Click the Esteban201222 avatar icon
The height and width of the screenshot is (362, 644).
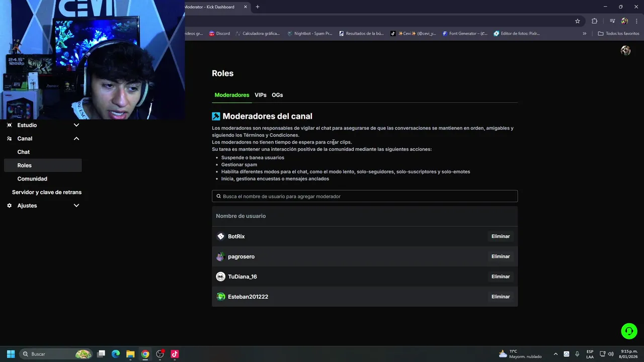click(x=220, y=297)
